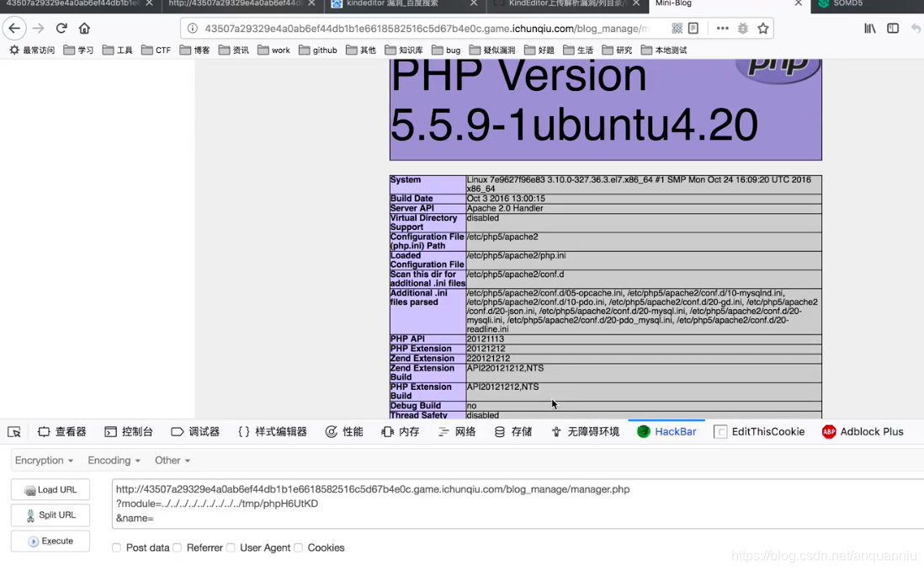Bookmark this page with the star icon
The height and width of the screenshot is (571, 924).
pos(763,29)
